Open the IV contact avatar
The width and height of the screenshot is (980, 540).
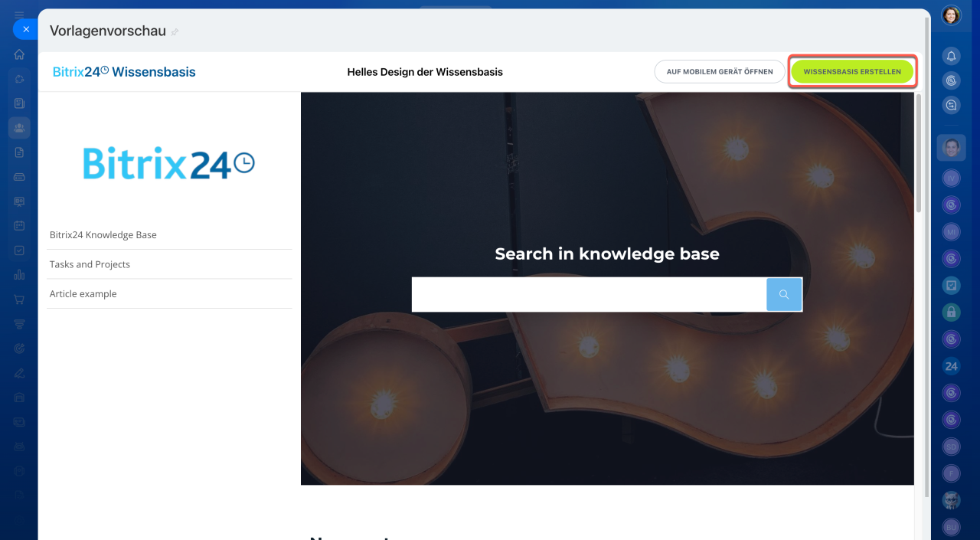(951, 178)
